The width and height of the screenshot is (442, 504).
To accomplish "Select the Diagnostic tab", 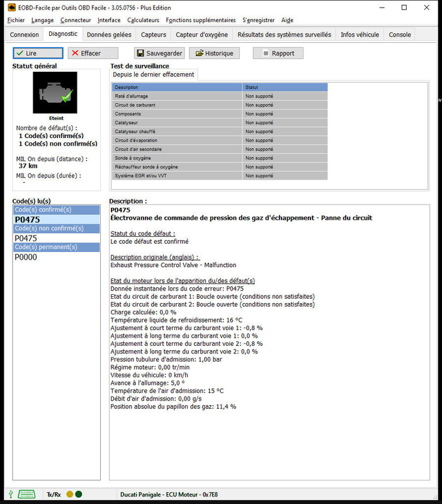I will [63, 34].
